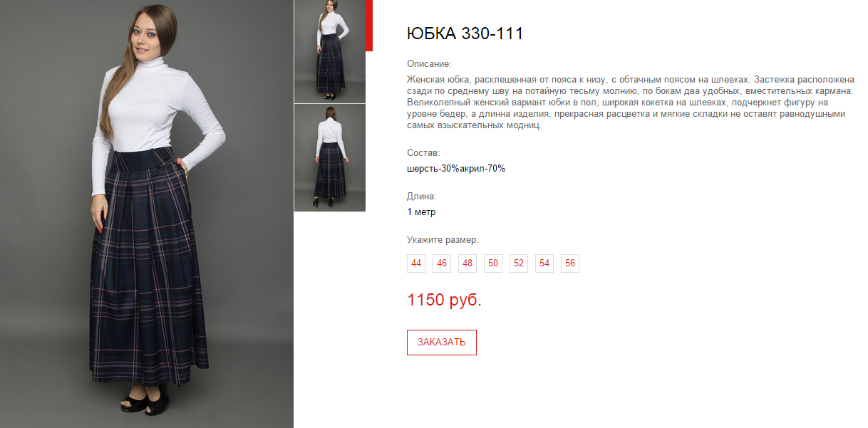Choose size 56
Image resolution: width=868 pixels, height=428 pixels.
click(x=570, y=263)
